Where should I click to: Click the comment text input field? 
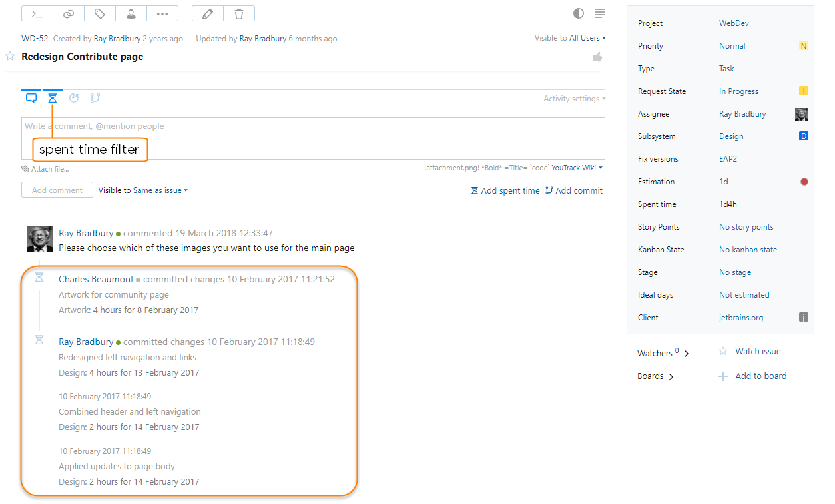click(x=313, y=138)
